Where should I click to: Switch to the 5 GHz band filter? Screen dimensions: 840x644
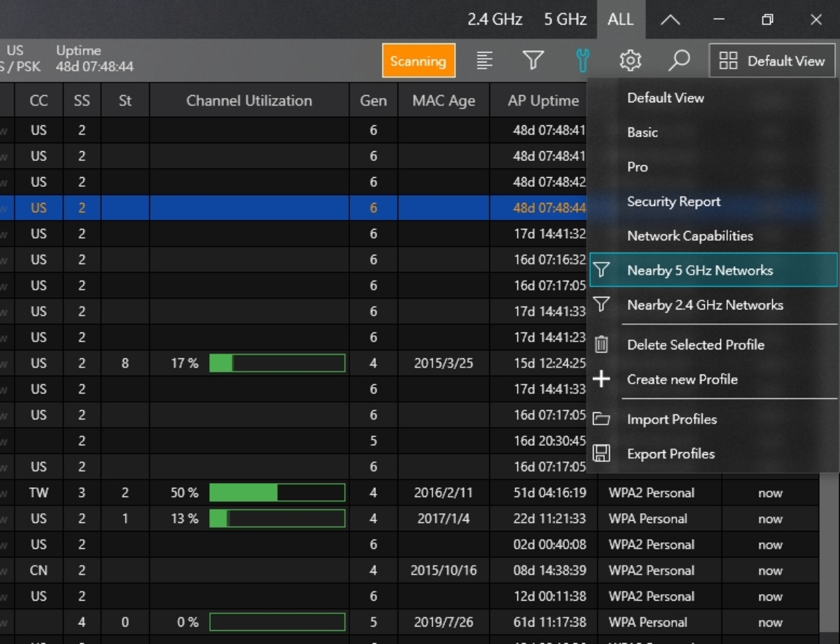[x=565, y=20]
